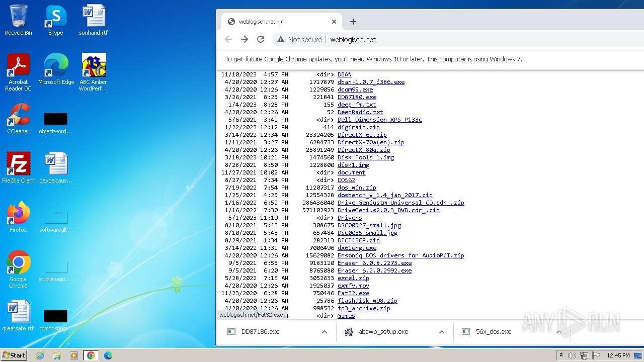
Task: Open the document directory link
Action: click(x=352, y=172)
